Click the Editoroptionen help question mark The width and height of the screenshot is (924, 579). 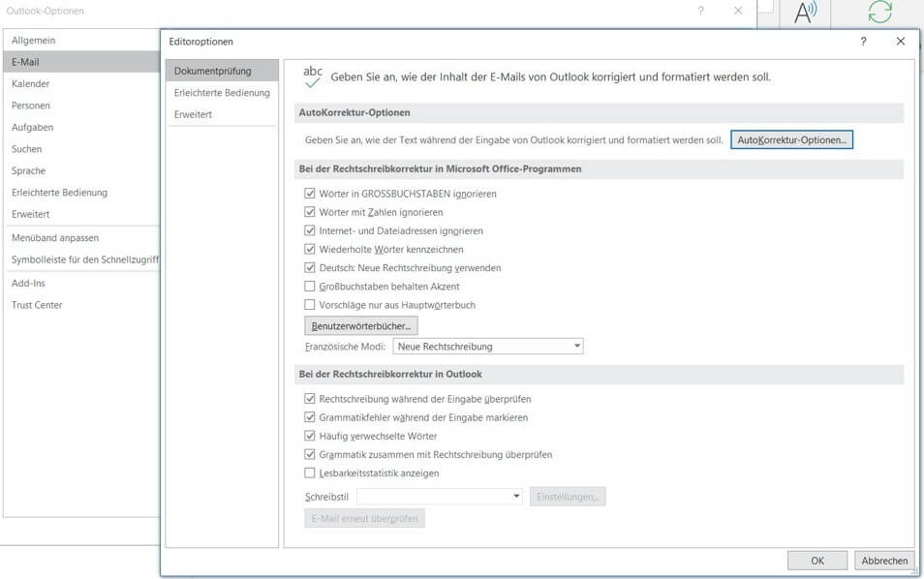[x=863, y=42]
